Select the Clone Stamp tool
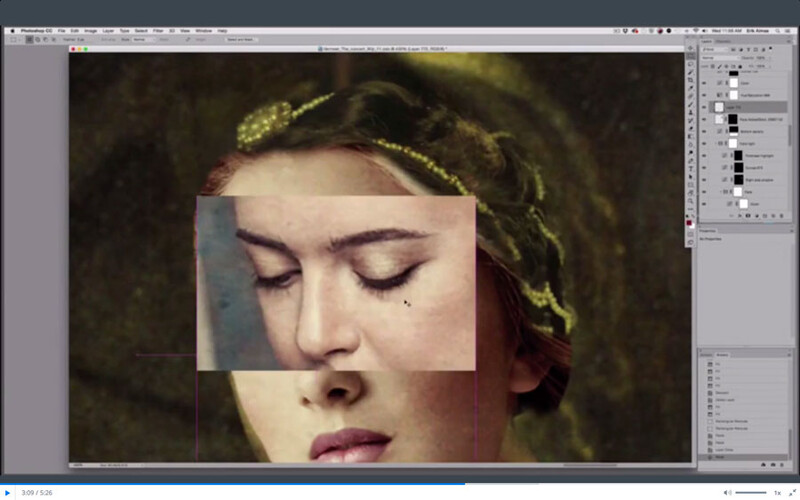This screenshot has height=500, width=800. (690, 112)
